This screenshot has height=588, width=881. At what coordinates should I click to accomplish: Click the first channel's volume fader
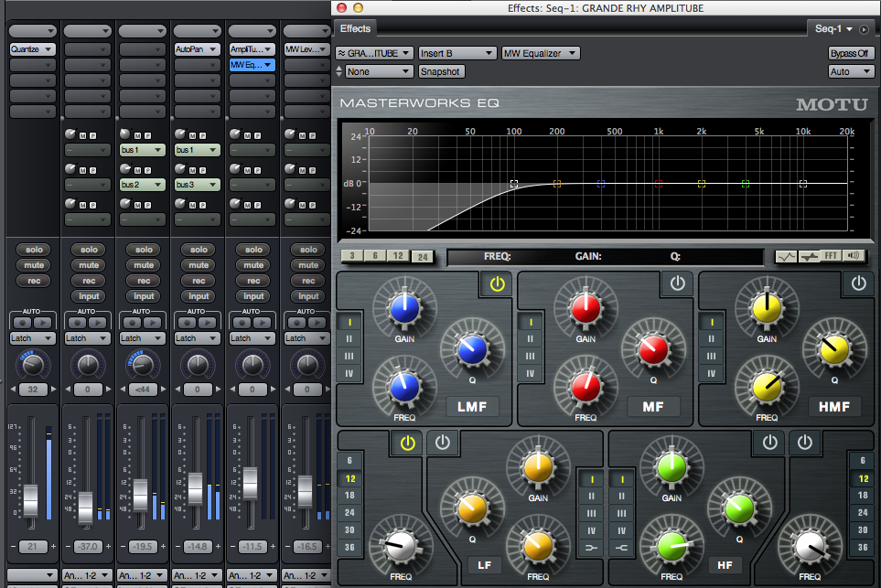point(32,499)
